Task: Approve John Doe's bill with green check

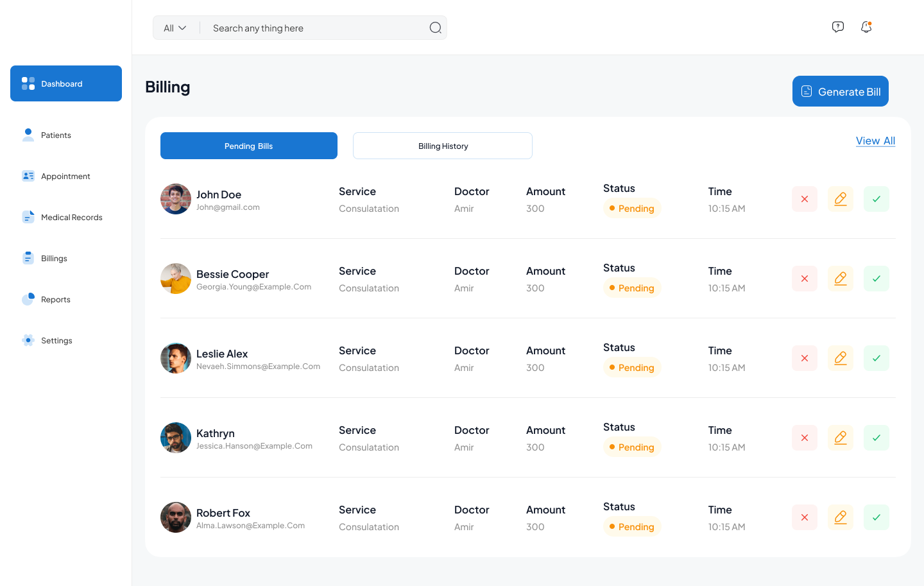Action: (877, 199)
